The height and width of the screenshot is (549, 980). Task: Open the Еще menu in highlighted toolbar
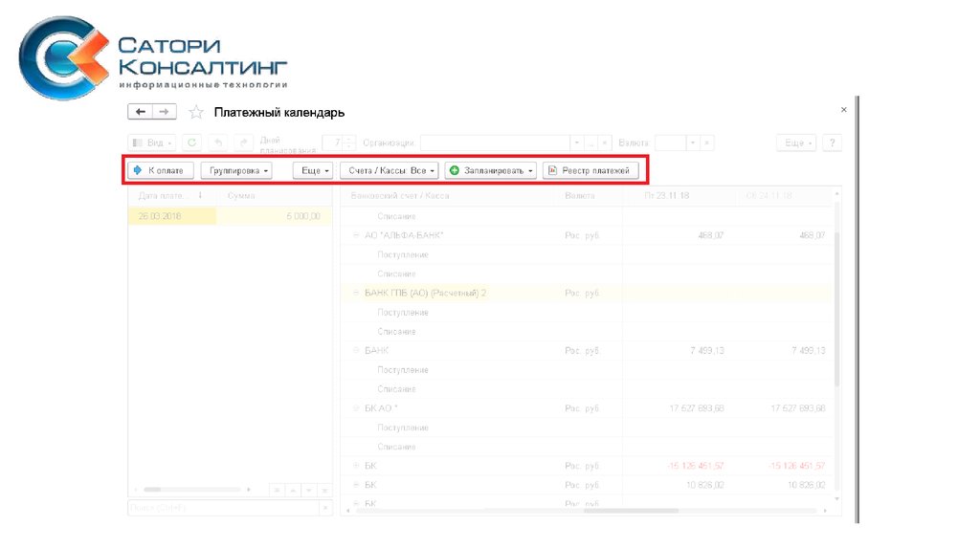coord(312,170)
